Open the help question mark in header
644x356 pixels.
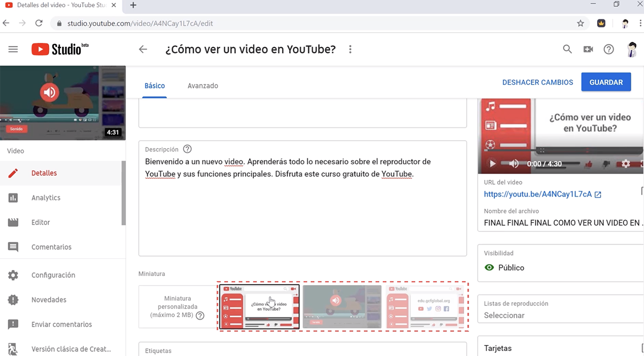tap(609, 49)
